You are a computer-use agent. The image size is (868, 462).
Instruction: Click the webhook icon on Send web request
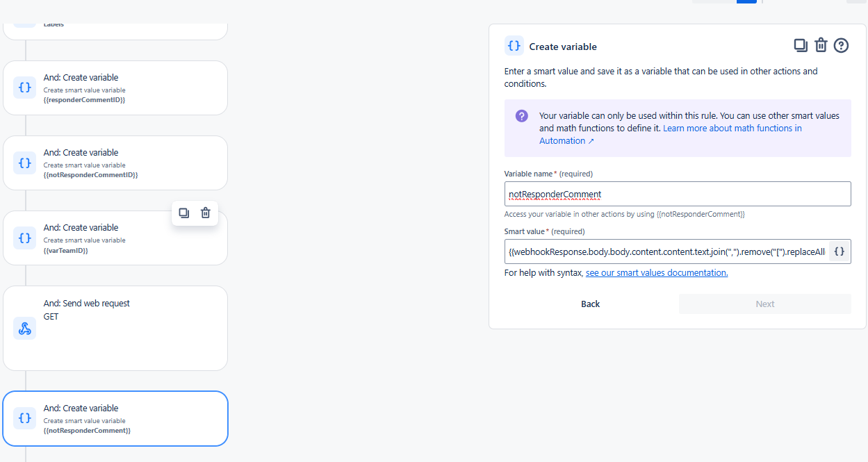click(25, 328)
